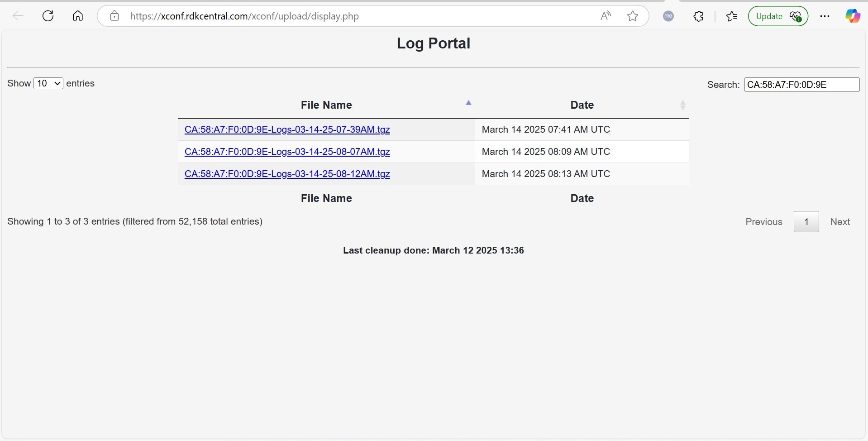Add page to favorites star icon
868x441 pixels.
point(633,16)
